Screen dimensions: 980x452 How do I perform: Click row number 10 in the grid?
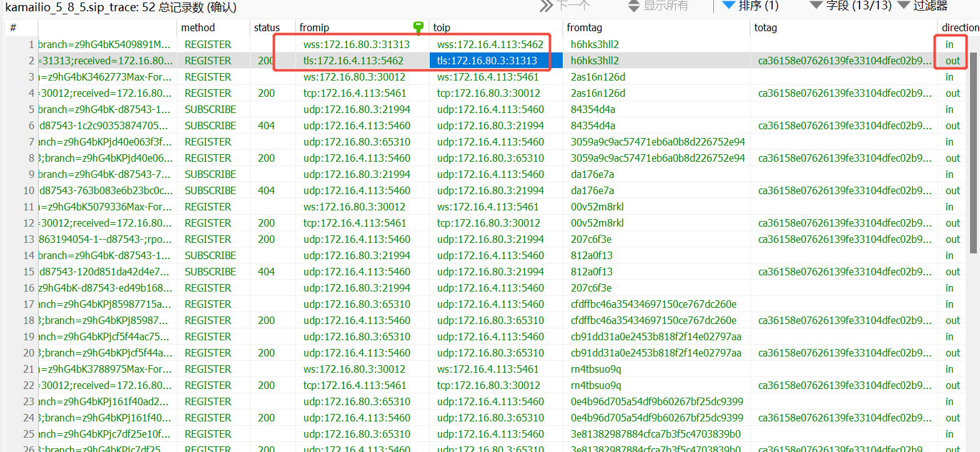click(x=28, y=190)
